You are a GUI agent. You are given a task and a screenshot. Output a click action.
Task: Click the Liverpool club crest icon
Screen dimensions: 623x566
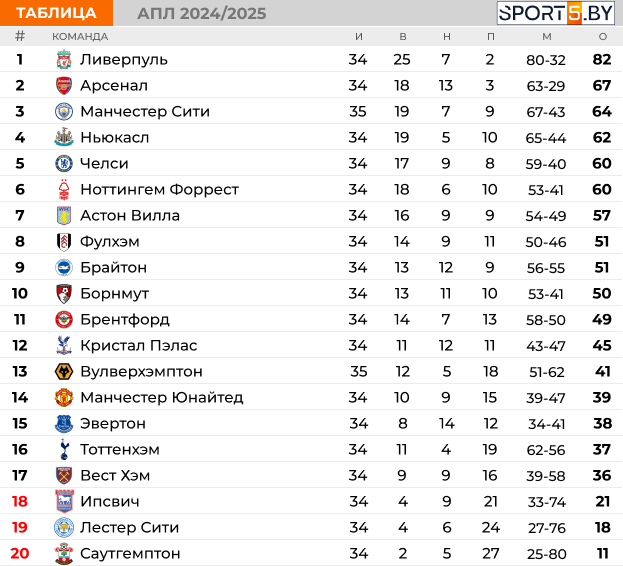click(64, 60)
